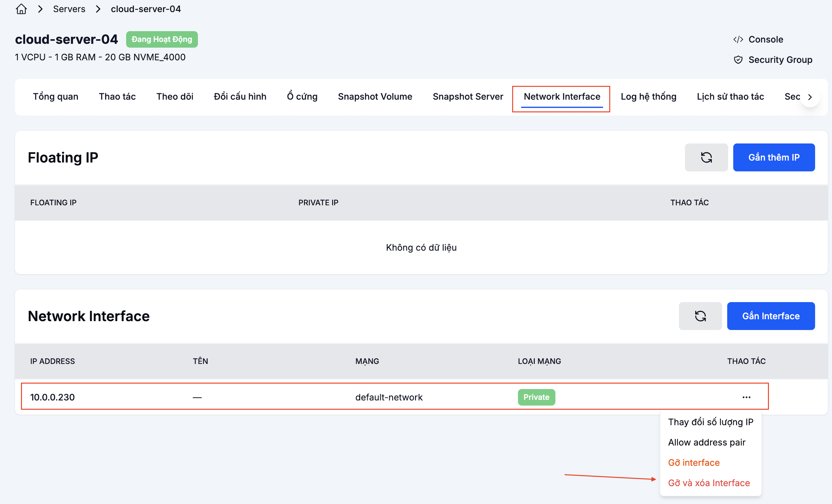Image resolution: width=832 pixels, height=504 pixels.
Task: Click the IP ADDRESS column header
Action: 53,361
